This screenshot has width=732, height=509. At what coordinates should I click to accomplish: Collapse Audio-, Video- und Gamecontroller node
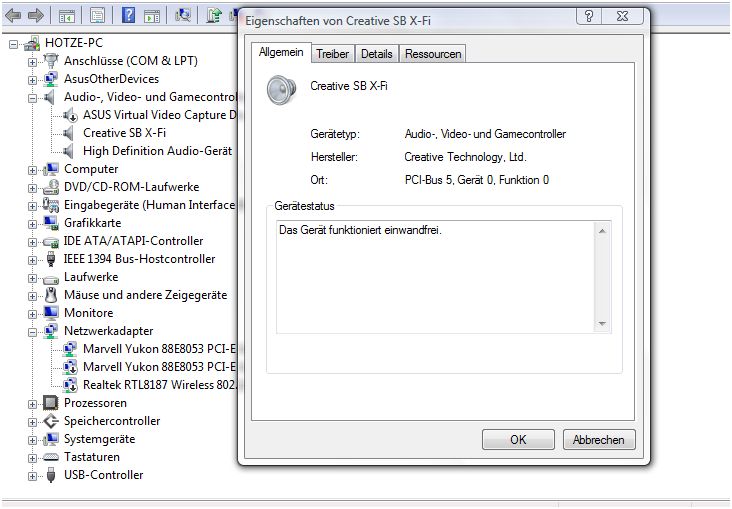click(x=32, y=99)
